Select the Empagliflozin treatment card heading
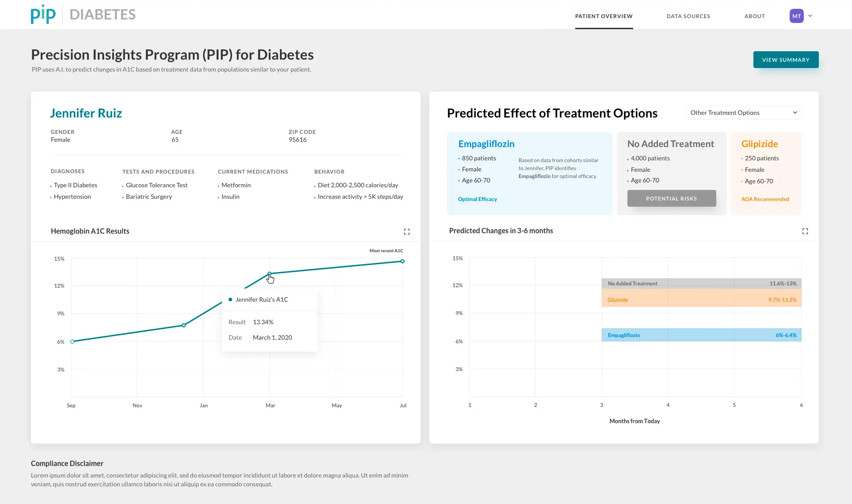Screen dimensions: 852x504 486,144
